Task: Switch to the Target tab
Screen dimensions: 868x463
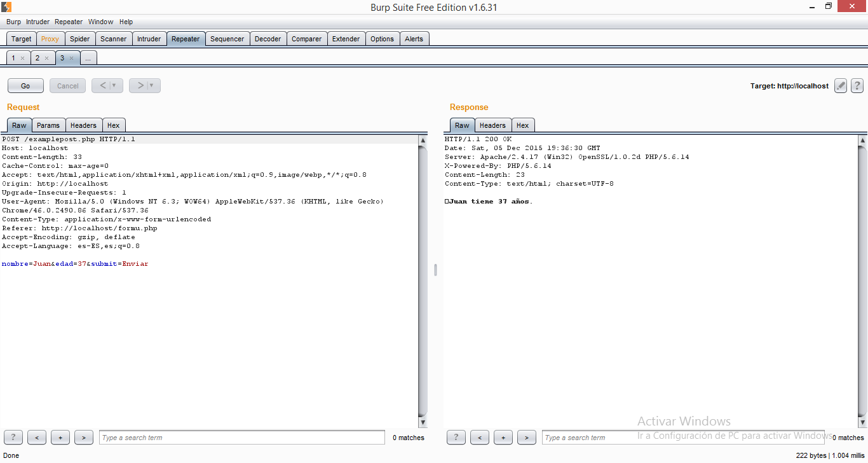Action: pyautogui.click(x=21, y=39)
